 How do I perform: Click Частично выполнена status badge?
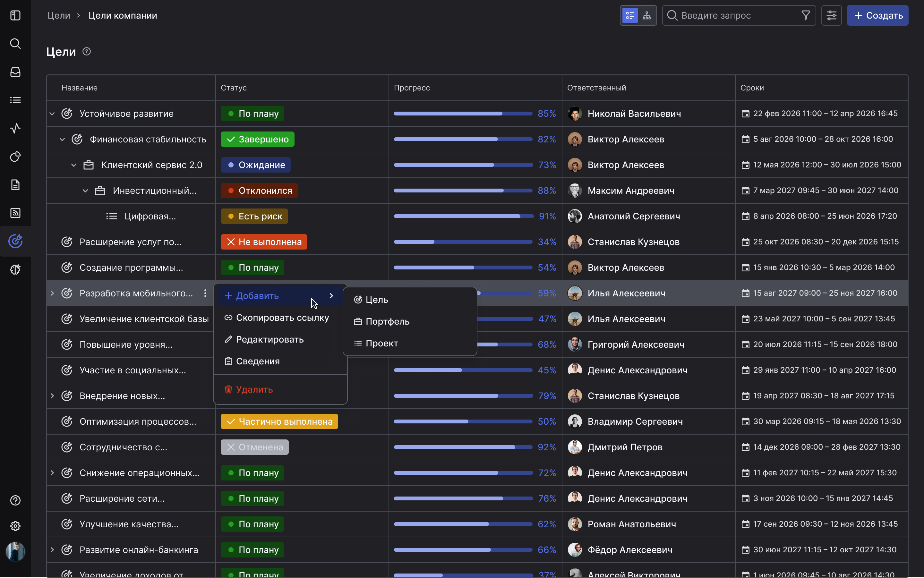click(x=279, y=422)
